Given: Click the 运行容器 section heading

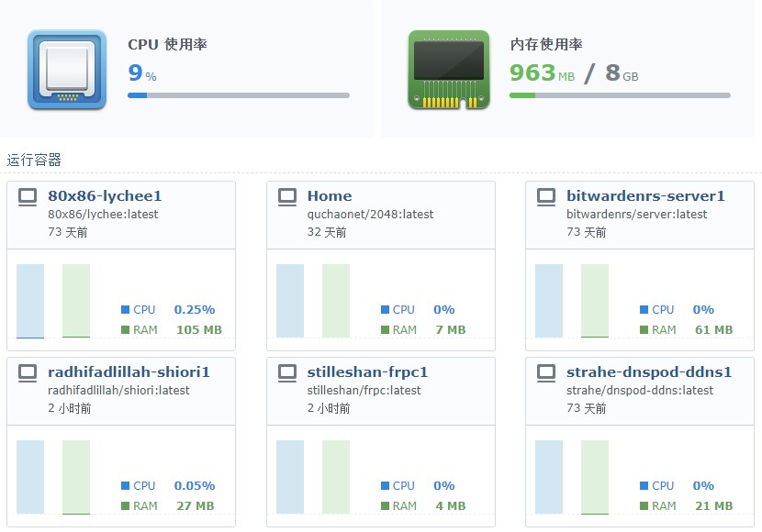Looking at the screenshot, I should pyautogui.click(x=35, y=161).
